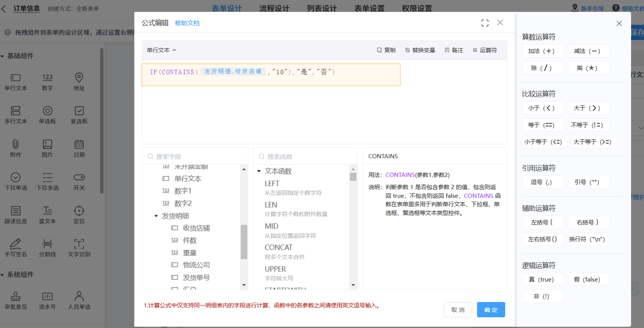Select the 单选框 component
644x328 pixels.
coord(47,115)
